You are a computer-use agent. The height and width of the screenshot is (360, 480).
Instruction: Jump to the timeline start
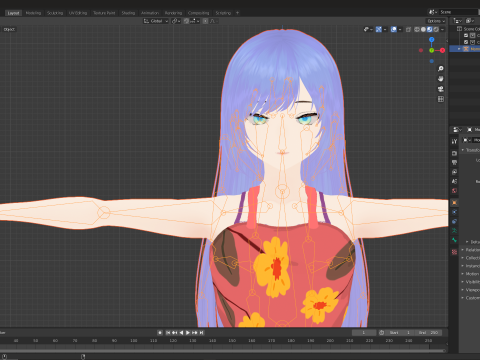pyautogui.click(x=168, y=333)
